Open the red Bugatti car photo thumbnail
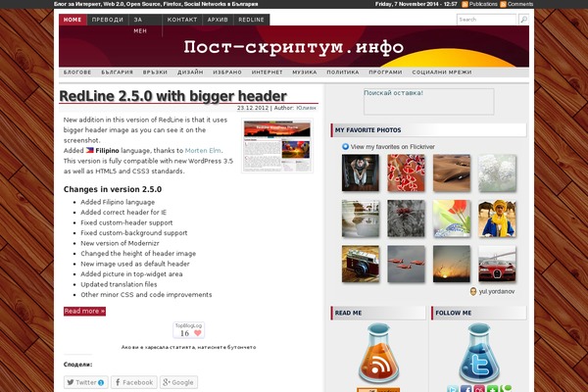Screen dimensions: 588x392 coord(497,264)
